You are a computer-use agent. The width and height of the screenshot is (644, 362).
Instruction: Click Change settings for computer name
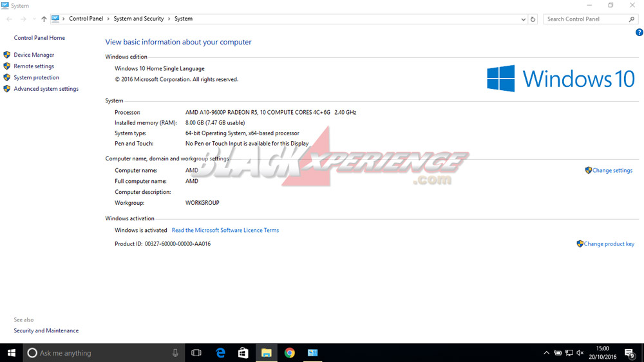click(x=612, y=171)
